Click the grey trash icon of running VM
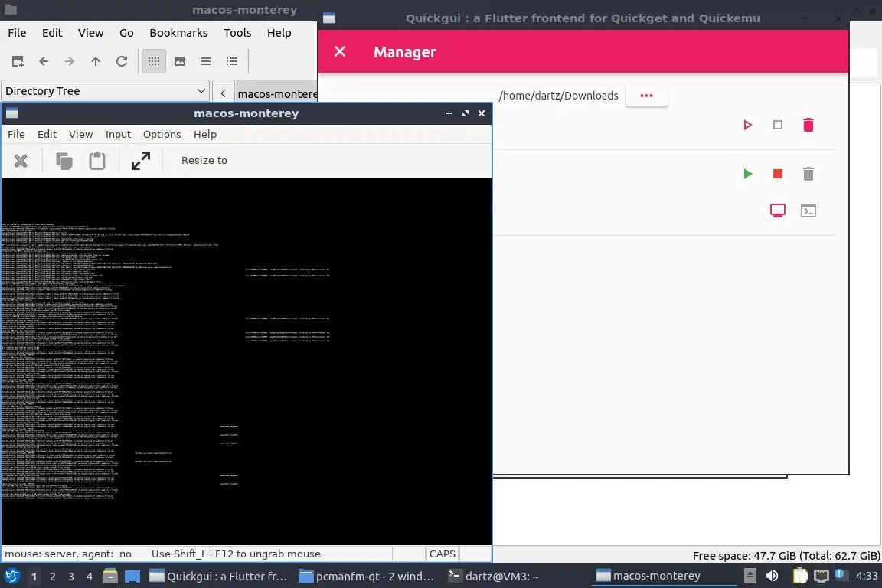This screenshot has height=588, width=882. (x=808, y=174)
